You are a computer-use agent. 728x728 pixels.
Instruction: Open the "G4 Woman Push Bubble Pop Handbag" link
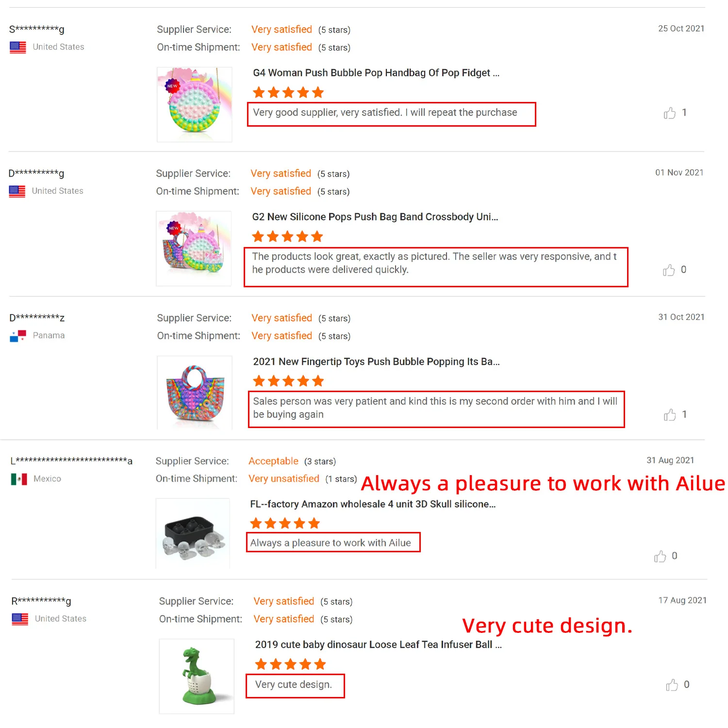pos(376,73)
